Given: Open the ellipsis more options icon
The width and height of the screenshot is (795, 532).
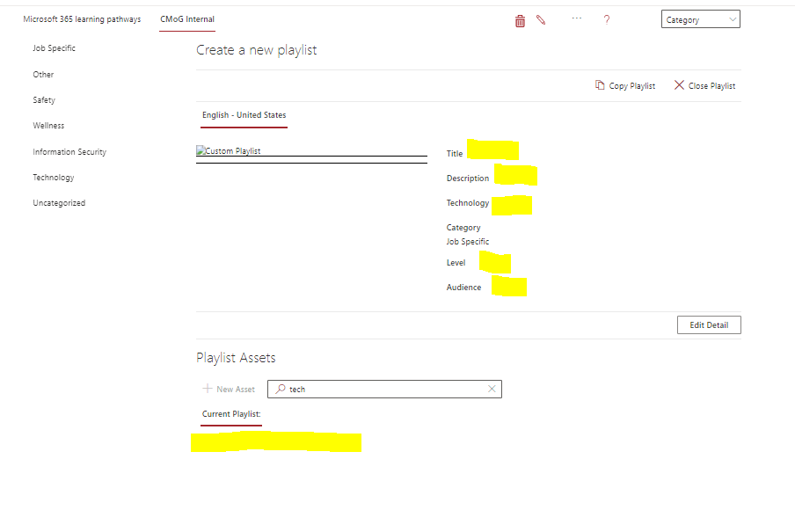Looking at the screenshot, I should coord(576,19).
